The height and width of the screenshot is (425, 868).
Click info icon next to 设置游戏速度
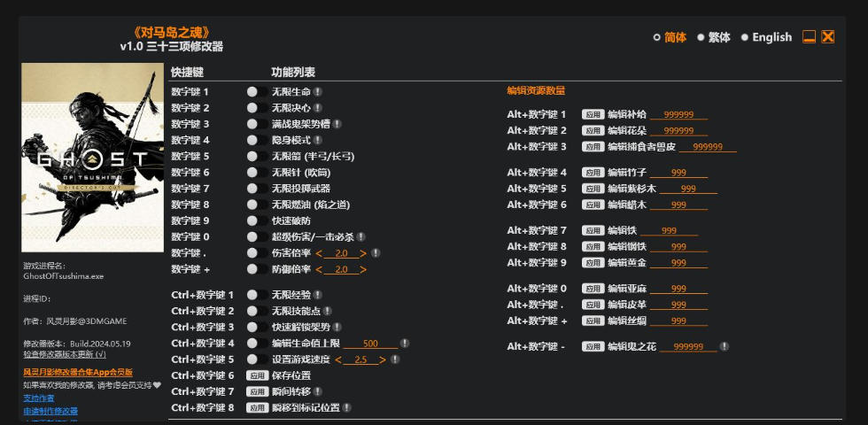pyautogui.click(x=395, y=359)
